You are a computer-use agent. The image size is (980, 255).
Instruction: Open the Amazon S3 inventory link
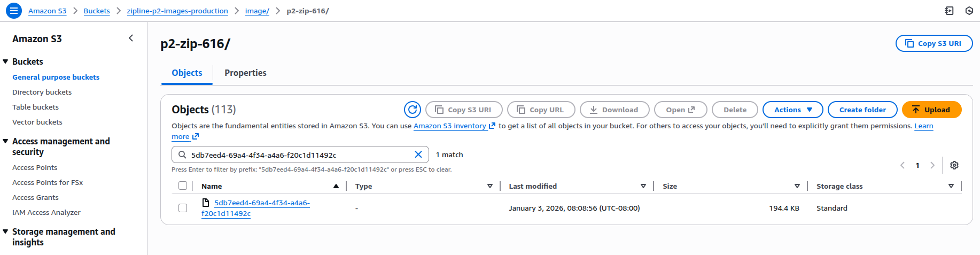click(454, 126)
